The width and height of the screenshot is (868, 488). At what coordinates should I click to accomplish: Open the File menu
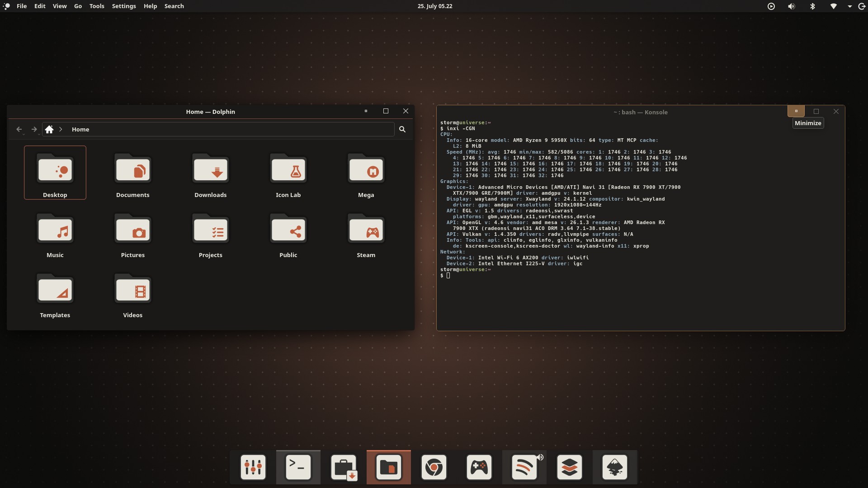tap(22, 6)
